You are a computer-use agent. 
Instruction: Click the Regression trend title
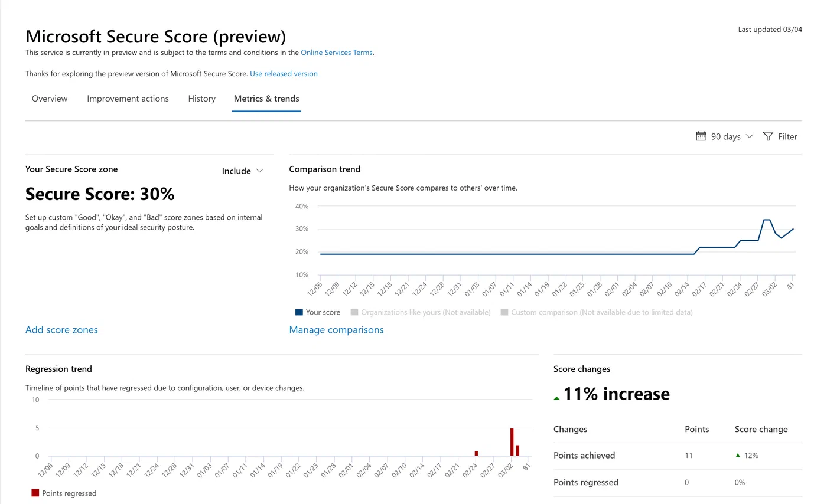[58, 369]
